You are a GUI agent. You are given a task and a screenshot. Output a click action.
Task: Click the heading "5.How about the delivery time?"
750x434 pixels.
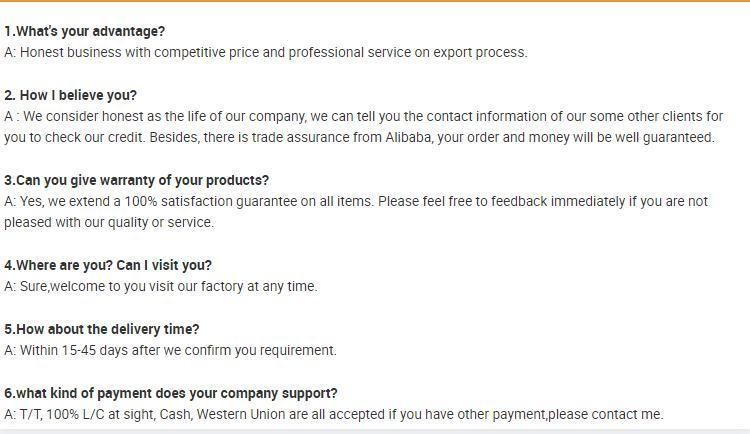coord(101,329)
